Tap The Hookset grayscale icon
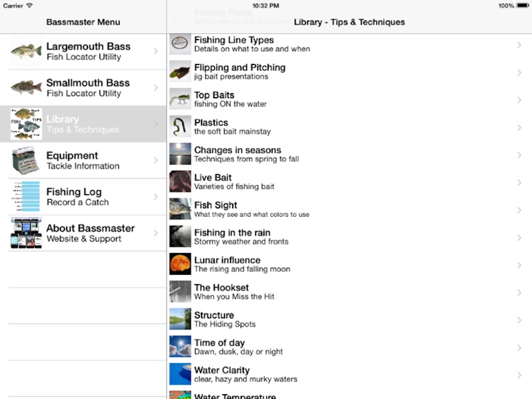Image resolution: width=532 pixels, height=399 pixels. pos(180,291)
